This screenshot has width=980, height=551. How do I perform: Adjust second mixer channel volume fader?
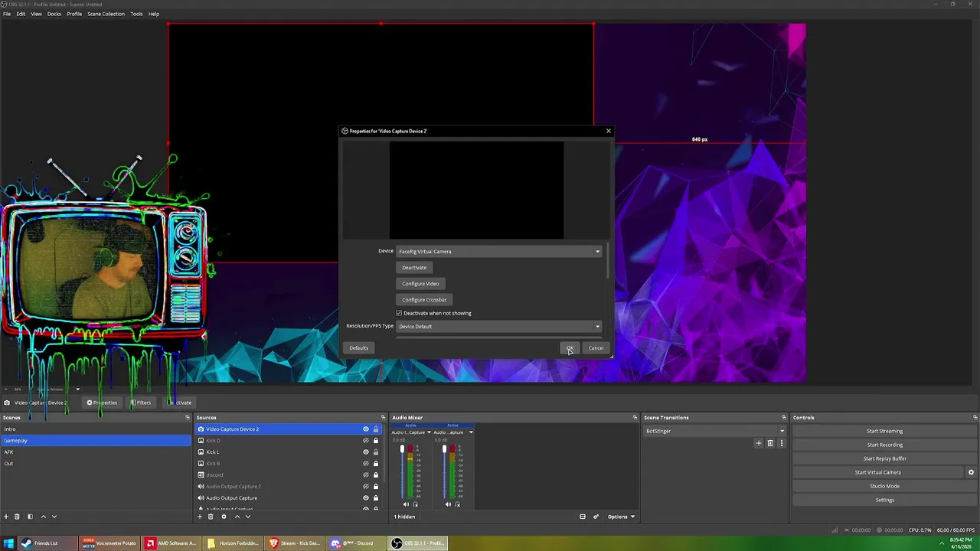[444, 449]
